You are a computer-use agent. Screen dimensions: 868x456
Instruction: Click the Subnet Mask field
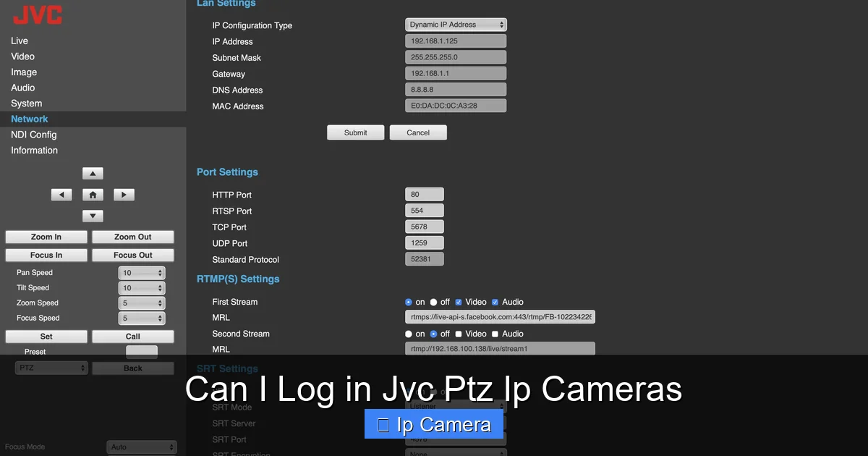click(x=456, y=57)
